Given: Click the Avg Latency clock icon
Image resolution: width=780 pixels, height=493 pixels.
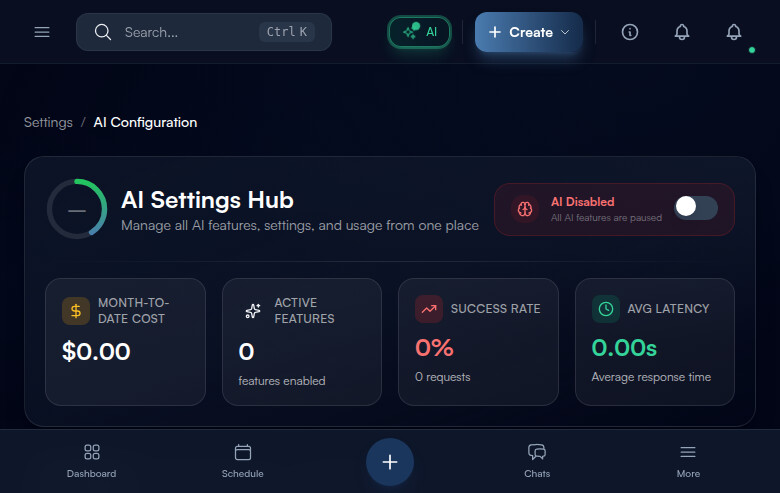Looking at the screenshot, I should point(606,309).
